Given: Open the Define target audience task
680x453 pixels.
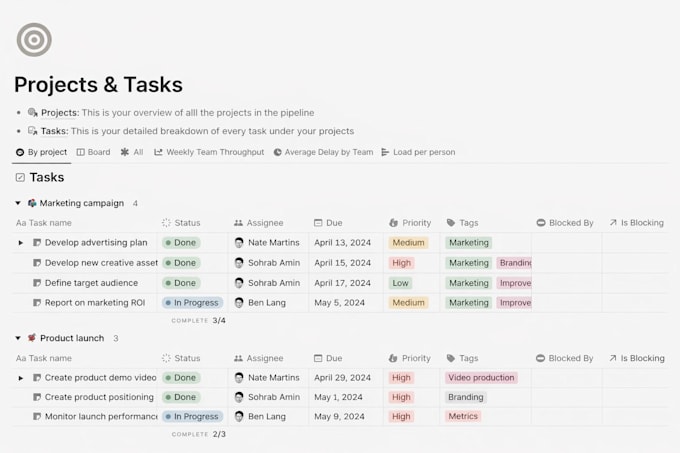Looking at the screenshot, I should pos(92,283).
